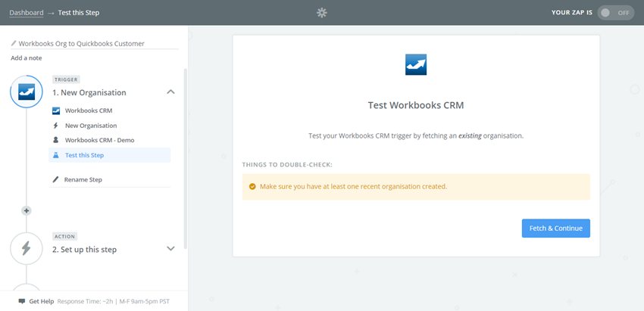
Task: Click the recent organisation reminder text
Action: click(353, 187)
